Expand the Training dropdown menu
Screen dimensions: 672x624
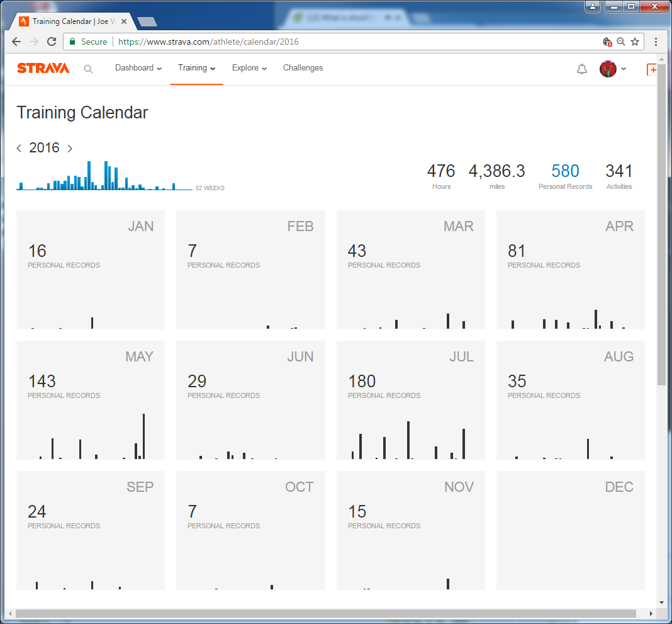(196, 68)
